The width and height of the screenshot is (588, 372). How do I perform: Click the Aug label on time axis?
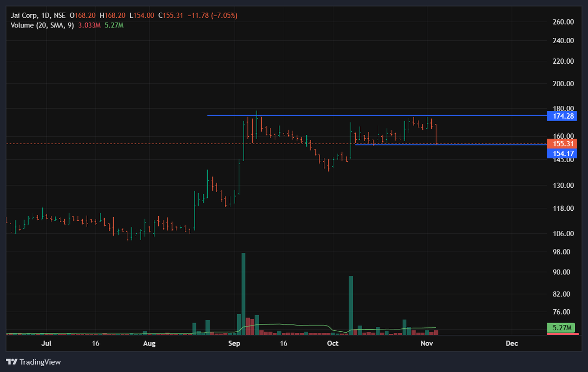149,344
